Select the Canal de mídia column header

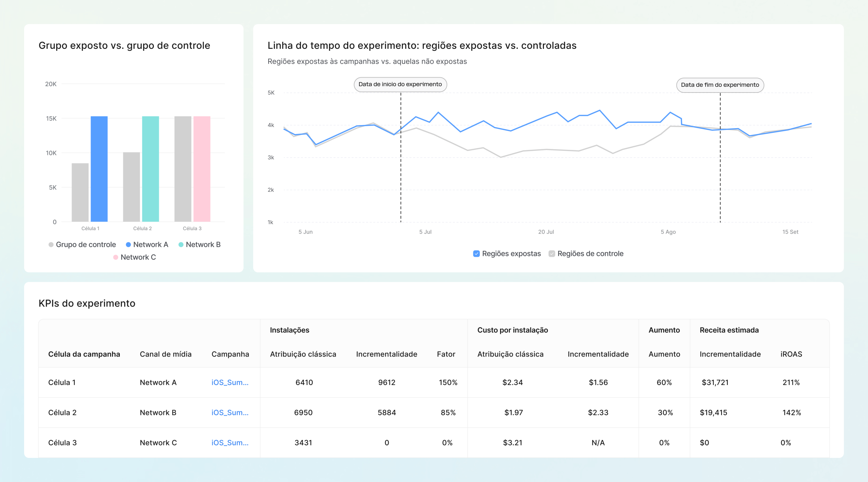click(x=166, y=354)
